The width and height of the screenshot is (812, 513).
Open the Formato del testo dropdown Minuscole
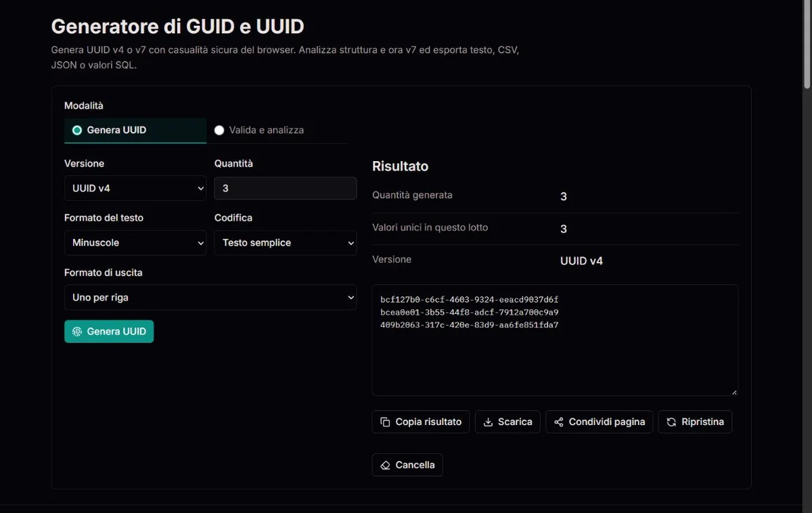[x=135, y=242]
